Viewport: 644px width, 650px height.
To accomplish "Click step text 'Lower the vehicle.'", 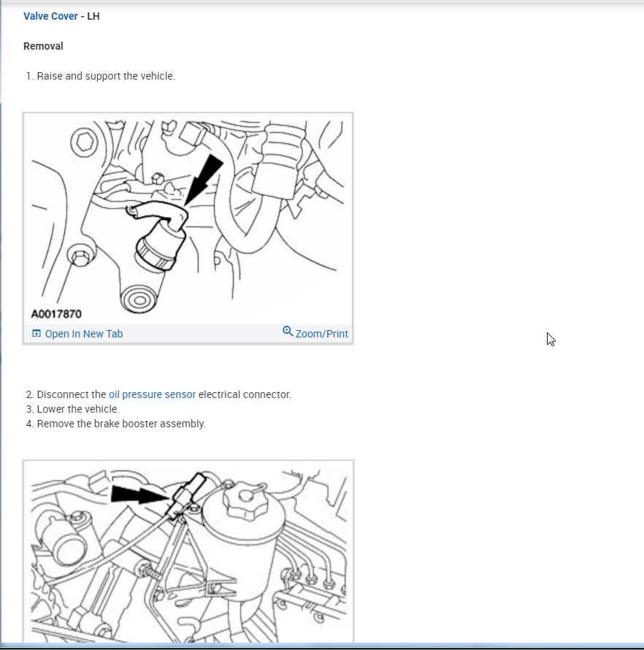I will (x=78, y=409).
